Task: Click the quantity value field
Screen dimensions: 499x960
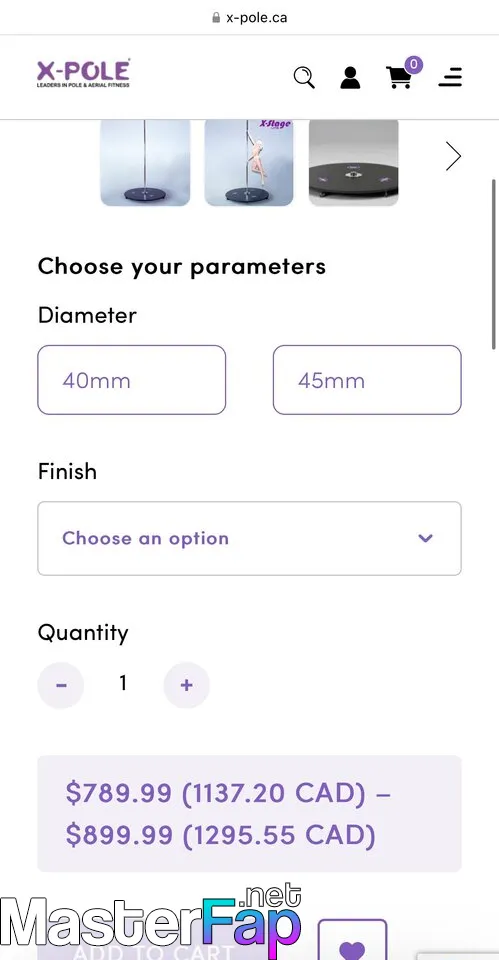Action: tap(123, 683)
